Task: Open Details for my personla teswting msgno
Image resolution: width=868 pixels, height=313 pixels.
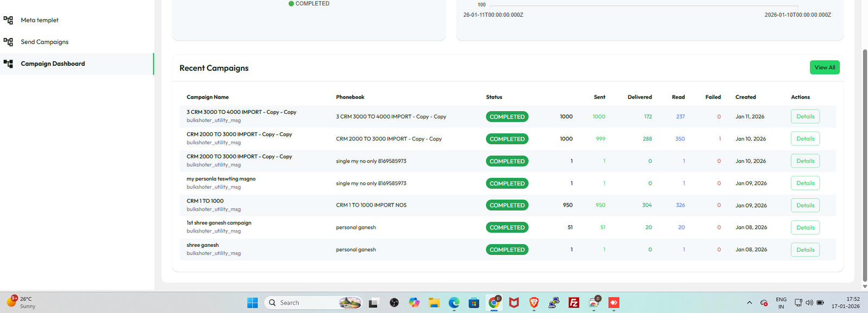Action: [805, 183]
